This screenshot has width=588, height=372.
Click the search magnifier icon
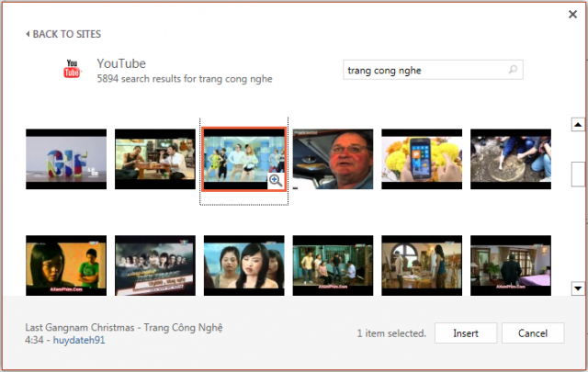coord(513,70)
